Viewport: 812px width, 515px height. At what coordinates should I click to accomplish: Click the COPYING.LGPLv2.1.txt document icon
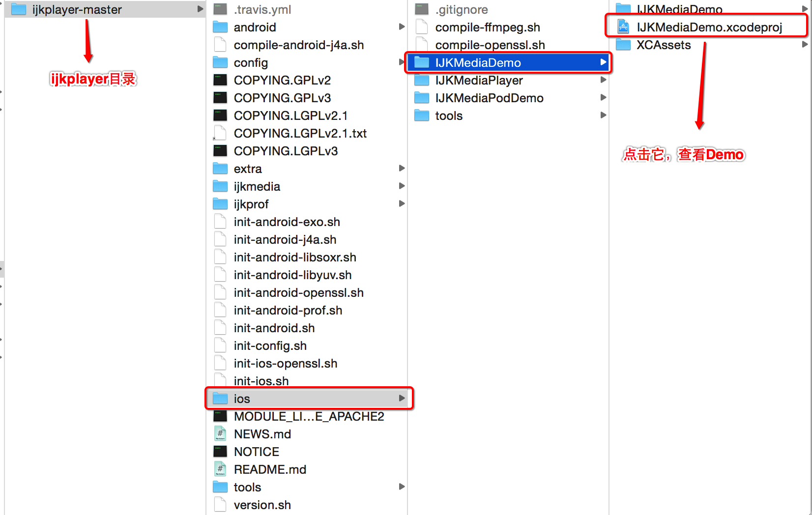tap(220, 133)
